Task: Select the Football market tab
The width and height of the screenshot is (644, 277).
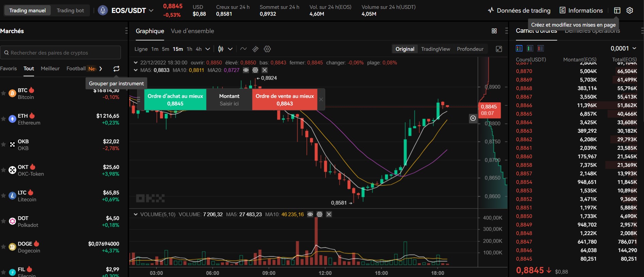Action: coord(76,69)
